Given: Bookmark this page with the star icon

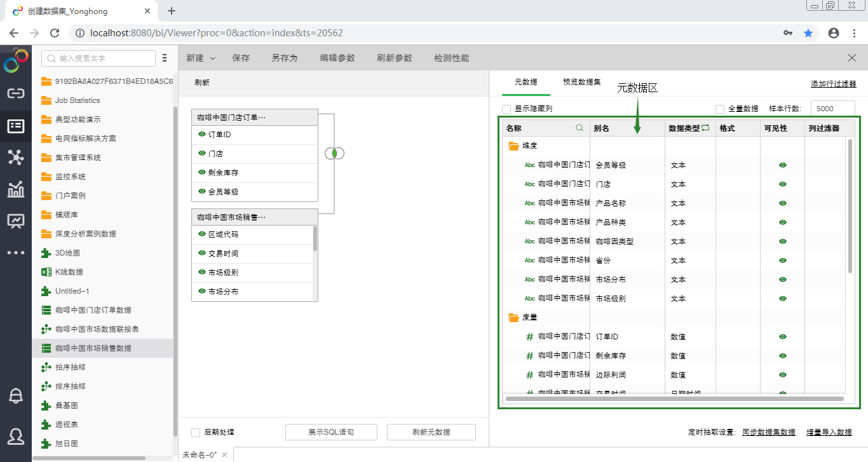Looking at the screenshot, I should (808, 33).
